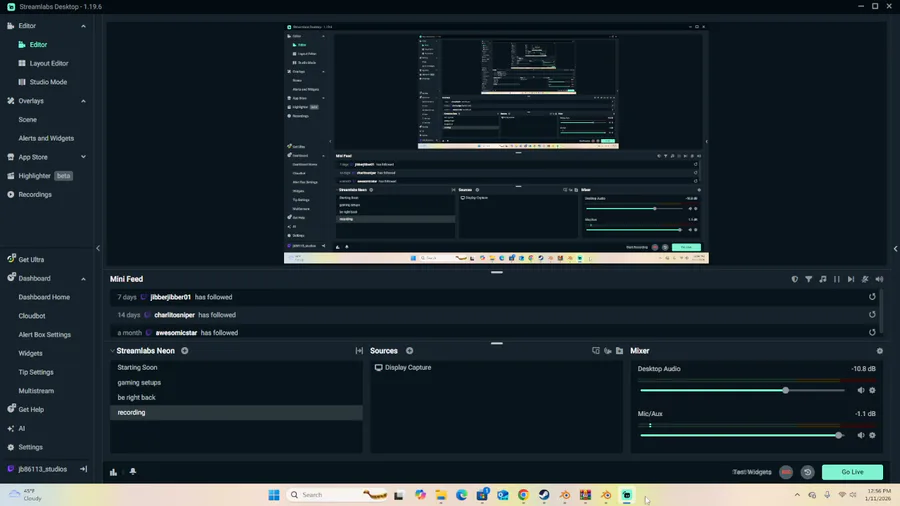The width and height of the screenshot is (900, 506).
Task: Open Cloudbot settings
Action: (x=32, y=316)
